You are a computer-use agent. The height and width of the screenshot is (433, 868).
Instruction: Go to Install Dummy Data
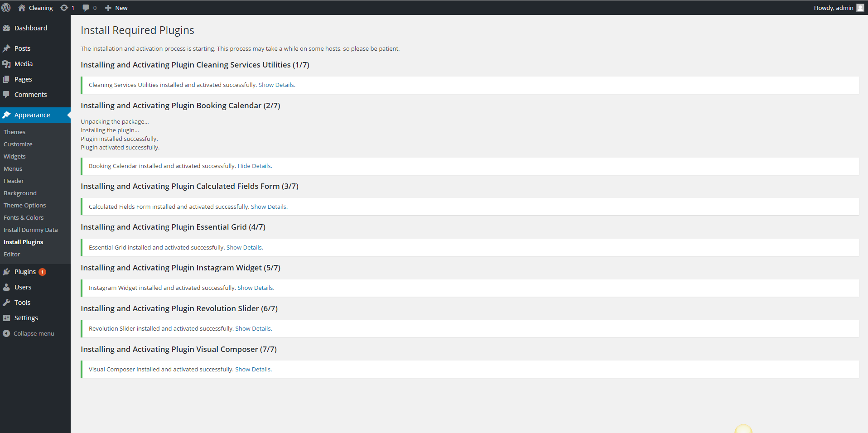coord(31,230)
